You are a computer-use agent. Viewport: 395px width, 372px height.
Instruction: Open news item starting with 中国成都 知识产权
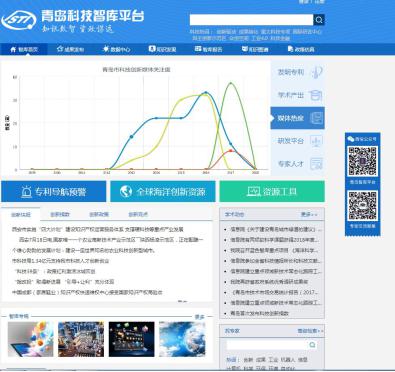coord(87,292)
